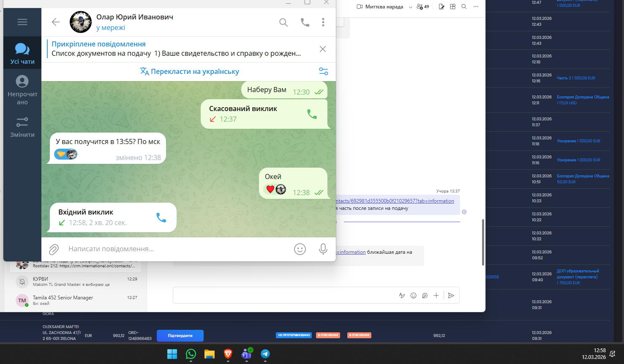Open WhatsApp from the taskbar
The height and width of the screenshot is (364, 624).
point(191,354)
